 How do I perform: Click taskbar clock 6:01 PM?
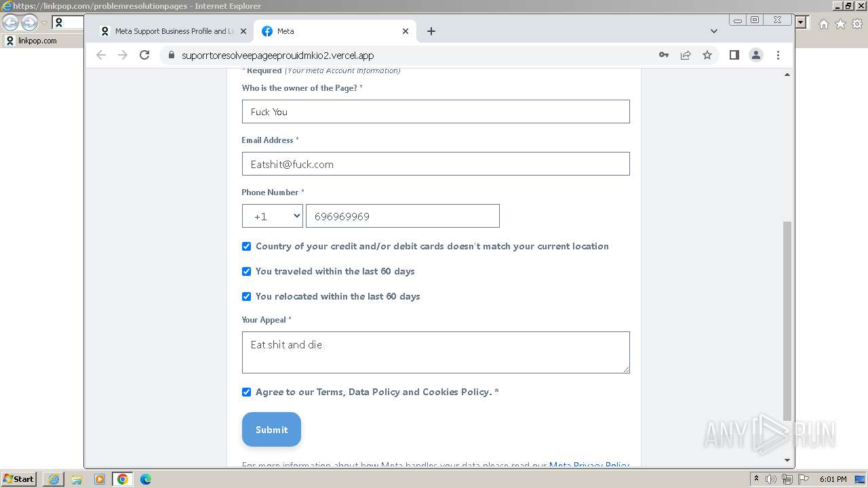pos(833,479)
